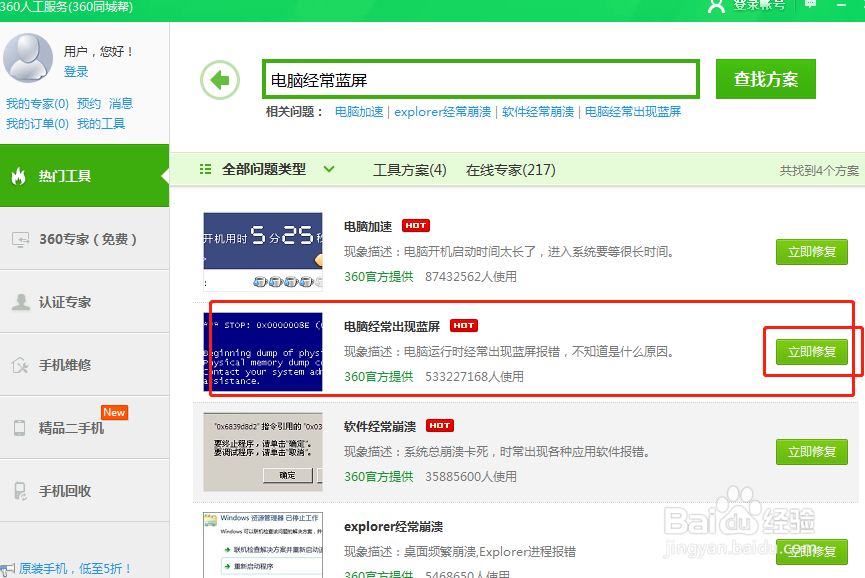Click the HOT badge next to 电脑加速

pos(415,226)
